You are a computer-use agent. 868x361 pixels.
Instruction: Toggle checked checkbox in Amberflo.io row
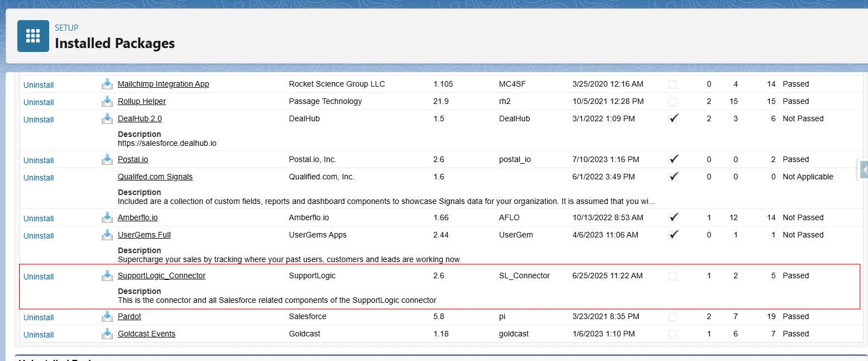(673, 217)
